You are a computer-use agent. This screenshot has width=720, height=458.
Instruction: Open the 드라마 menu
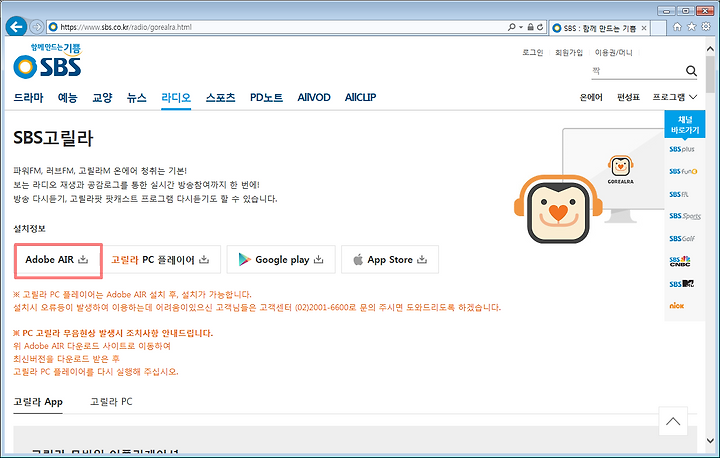click(28, 97)
